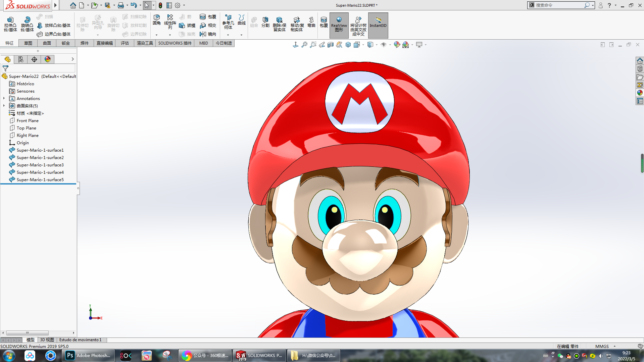Switch to the 评估 (Evaluate) tab
This screenshot has width=644, height=362.
pyautogui.click(x=125, y=43)
